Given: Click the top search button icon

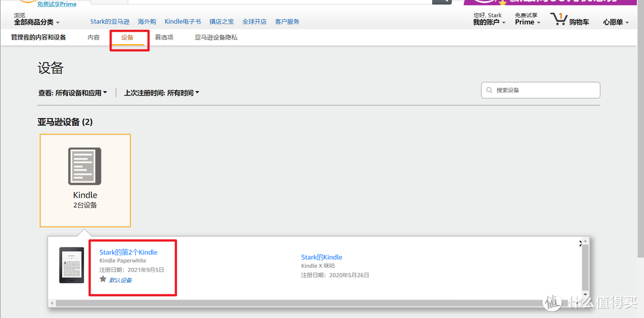Looking at the screenshot, I should point(442,1).
